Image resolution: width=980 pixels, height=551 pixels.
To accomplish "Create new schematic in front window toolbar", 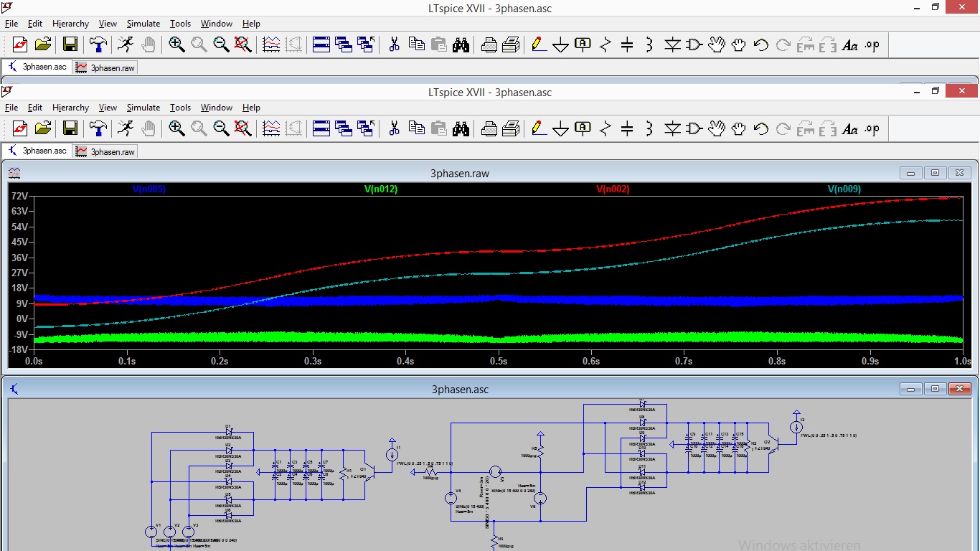I will tap(20, 129).
